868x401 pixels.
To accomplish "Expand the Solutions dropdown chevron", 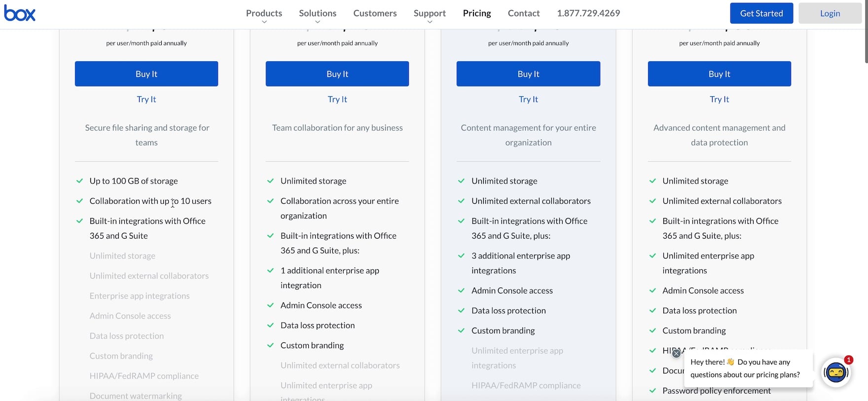I will [x=317, y=22].
